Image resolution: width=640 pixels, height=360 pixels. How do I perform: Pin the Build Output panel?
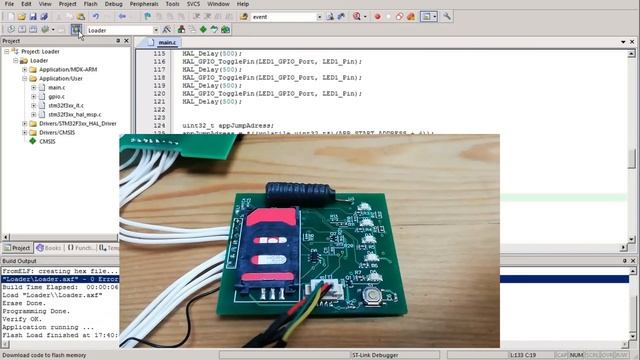[x=624, y=260]
